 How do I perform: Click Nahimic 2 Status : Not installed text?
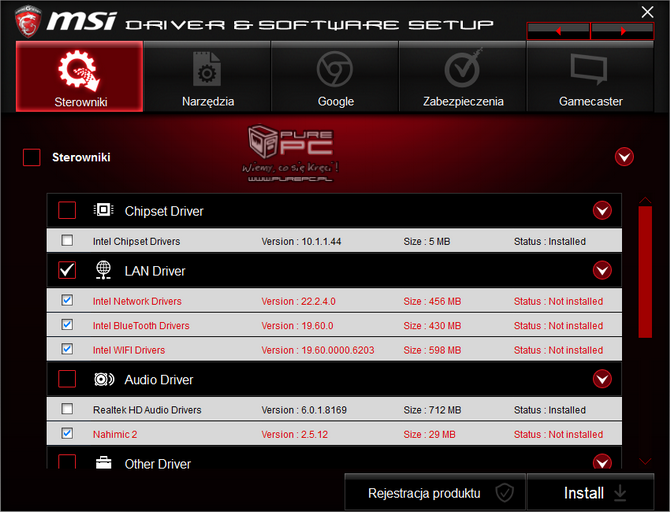click(x=558, y=434)
